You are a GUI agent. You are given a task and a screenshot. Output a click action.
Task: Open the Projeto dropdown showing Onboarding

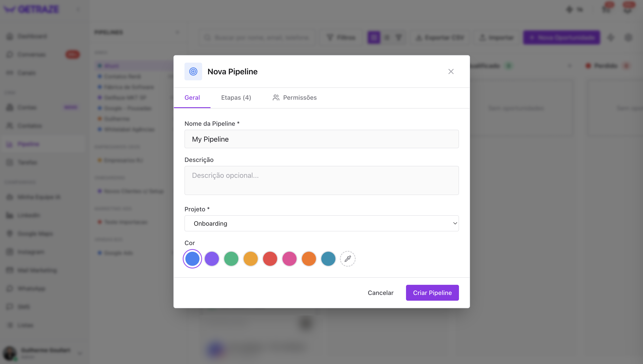321,223
